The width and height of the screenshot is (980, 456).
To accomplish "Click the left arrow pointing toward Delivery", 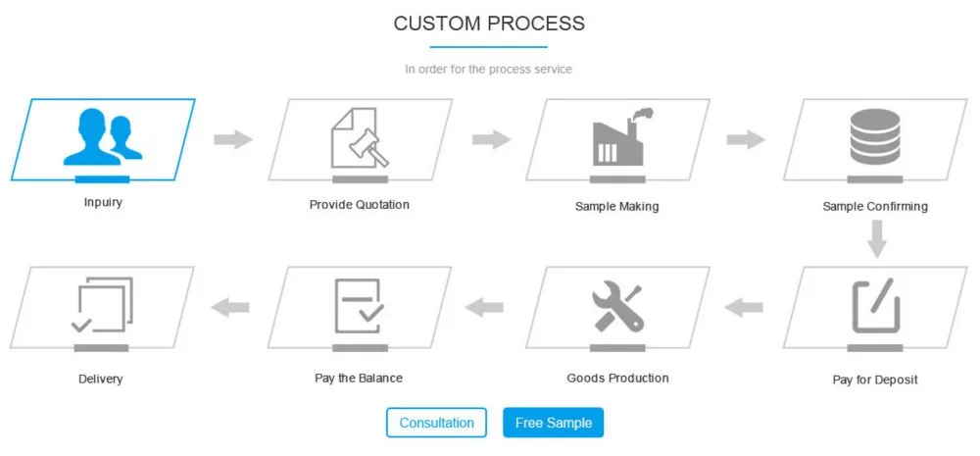I will point(230,307).
